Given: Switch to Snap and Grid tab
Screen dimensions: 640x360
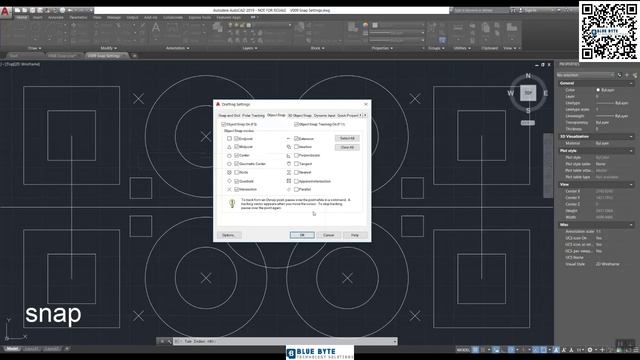Looking at the screenshot, I should (x=229, y=116).
